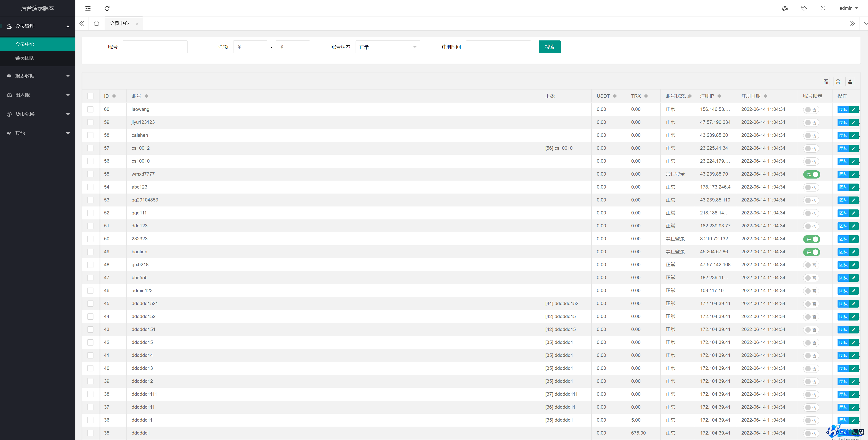Expand the 报表数据 sidebar menu
Viewport: 868px width, 440px height.
[38, 76]
